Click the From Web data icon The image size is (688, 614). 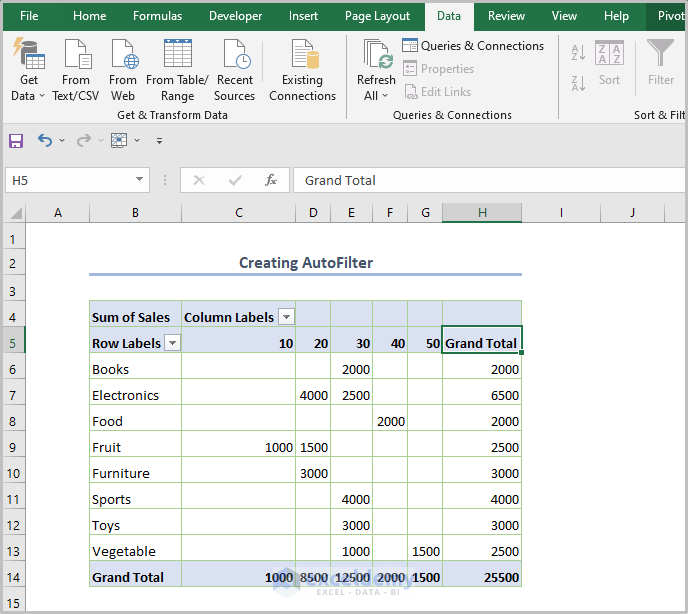click(x=123, y=70)
